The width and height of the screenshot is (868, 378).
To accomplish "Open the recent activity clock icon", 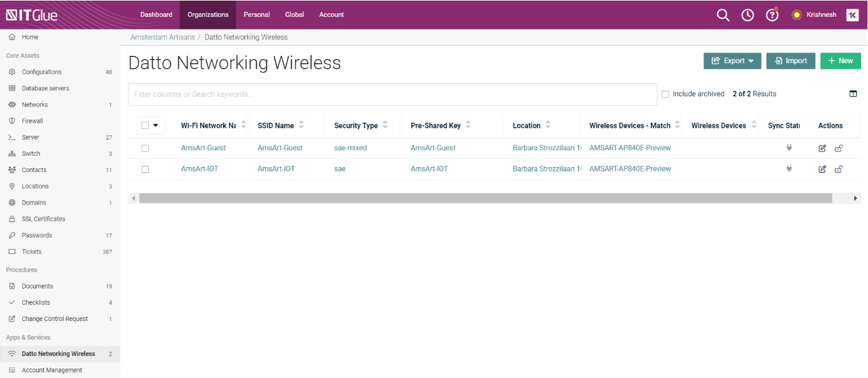I will pos(748,15).
